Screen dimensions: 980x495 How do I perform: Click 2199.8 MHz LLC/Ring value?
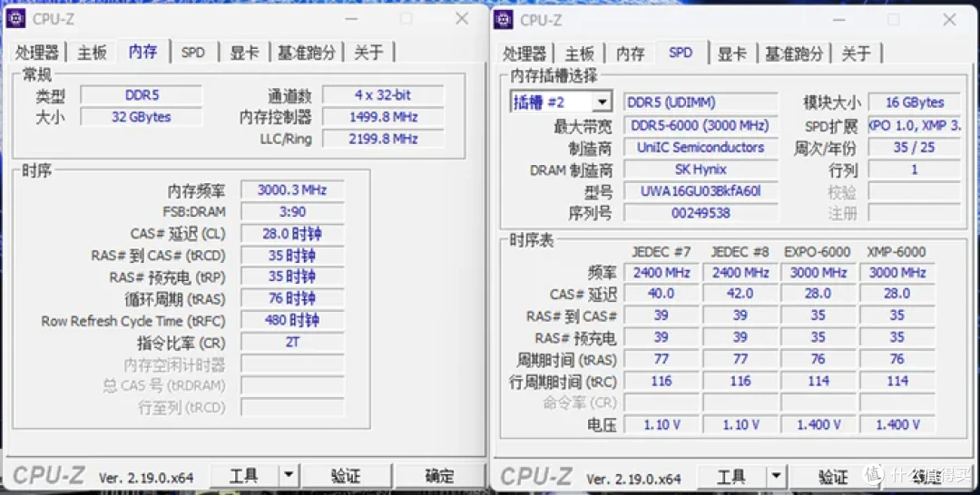pyautogui.click(x=383, y=139)
